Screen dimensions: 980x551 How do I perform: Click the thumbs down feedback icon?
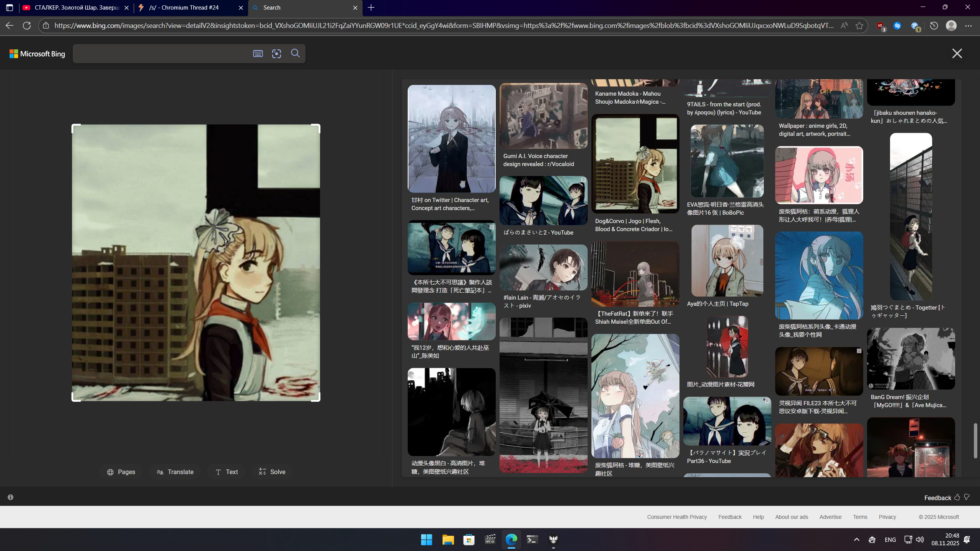pyautogui.click(x=967, y=497)
